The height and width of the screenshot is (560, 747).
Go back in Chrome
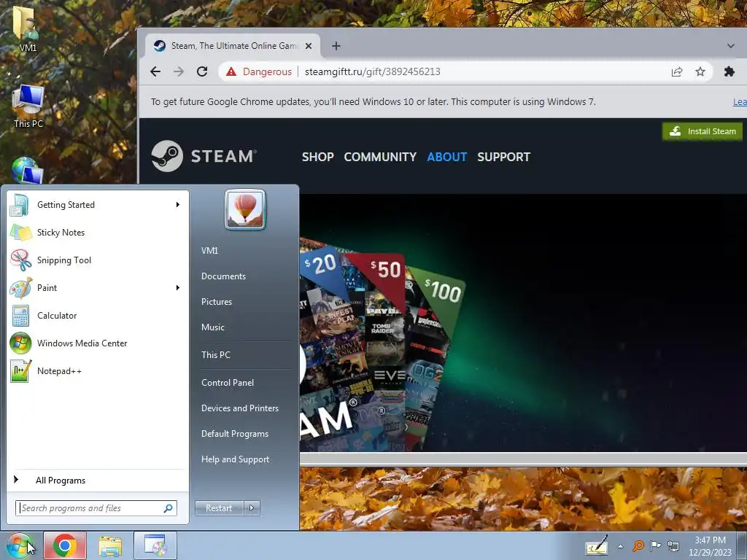155,71
